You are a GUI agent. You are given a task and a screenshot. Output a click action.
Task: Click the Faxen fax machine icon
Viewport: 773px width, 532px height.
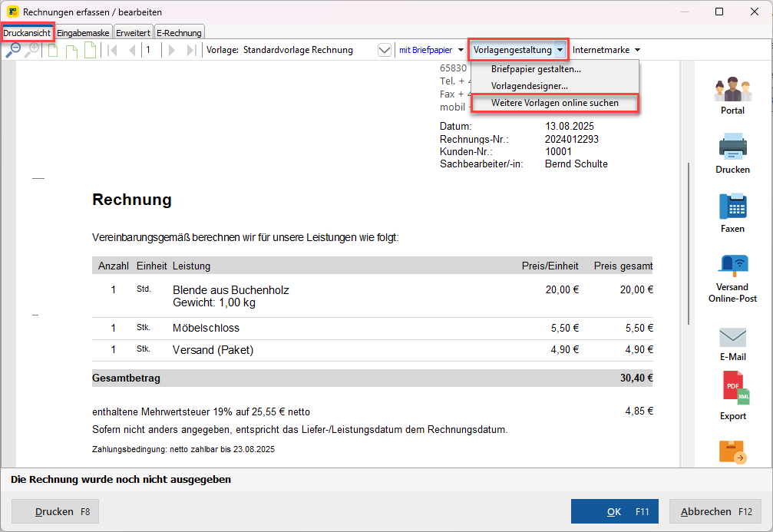click(732, 206)
